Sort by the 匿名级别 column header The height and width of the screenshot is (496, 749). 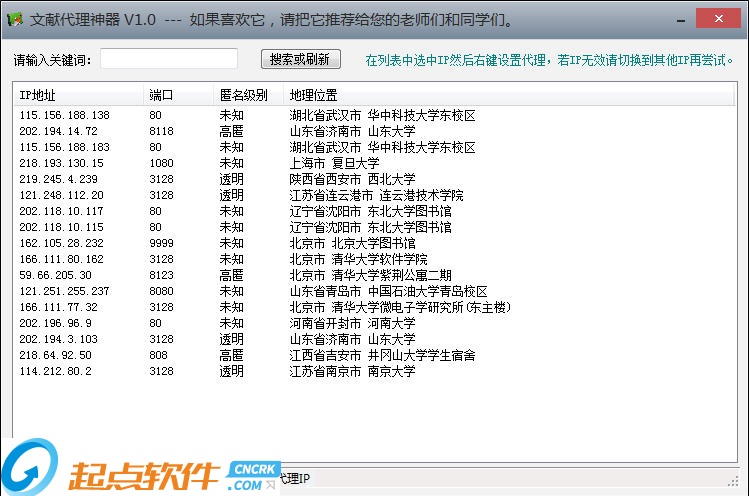click(x=248, y=95)
